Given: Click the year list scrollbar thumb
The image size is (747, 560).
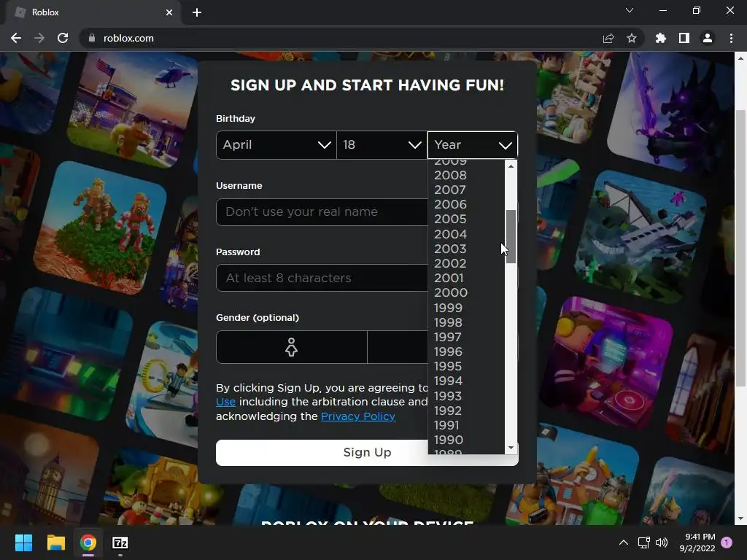Looking at the screenshot, I should [x=511, y=236].
